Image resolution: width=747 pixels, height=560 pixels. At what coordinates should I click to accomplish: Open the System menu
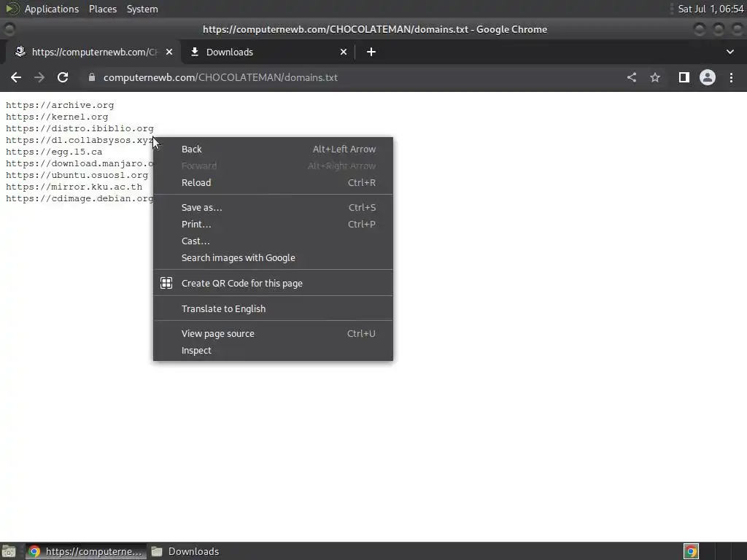[x=142, y=9]
